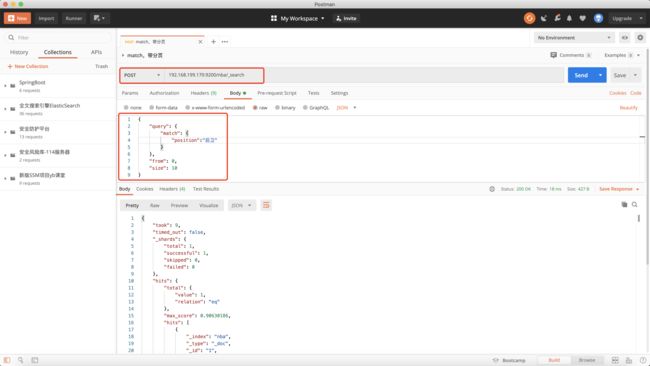Screen dimensions: 650x366
Task: Open the help question mark icon
Action: [x=643, y=360]
